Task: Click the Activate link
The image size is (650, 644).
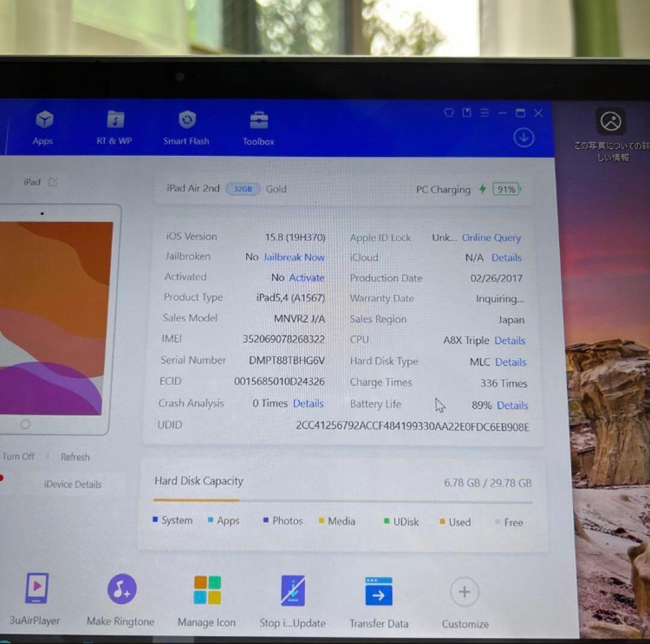Action: coord(306,277)
